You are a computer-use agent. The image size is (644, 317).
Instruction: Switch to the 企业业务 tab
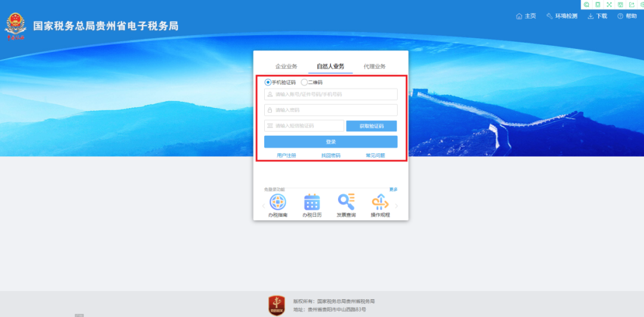point(286,67)
